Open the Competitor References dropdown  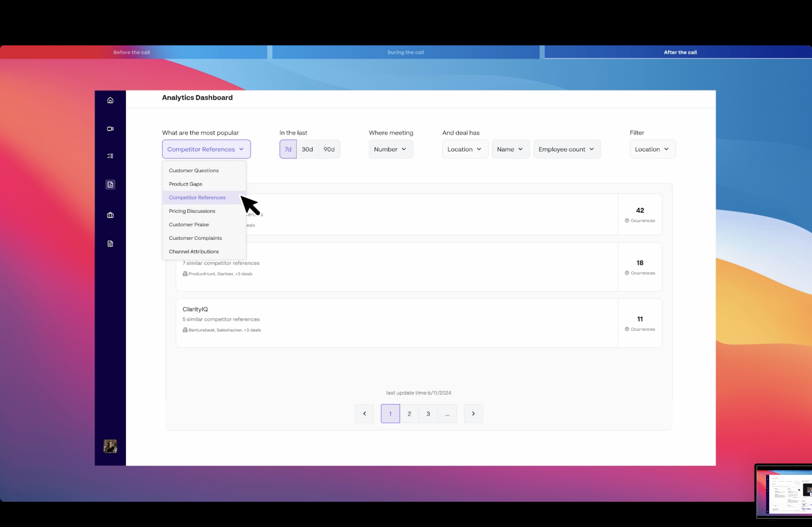pos(206,149)
